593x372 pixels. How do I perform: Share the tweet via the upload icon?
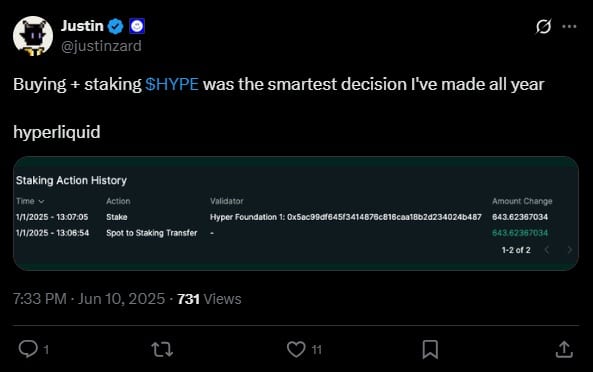tap(564, 349)
